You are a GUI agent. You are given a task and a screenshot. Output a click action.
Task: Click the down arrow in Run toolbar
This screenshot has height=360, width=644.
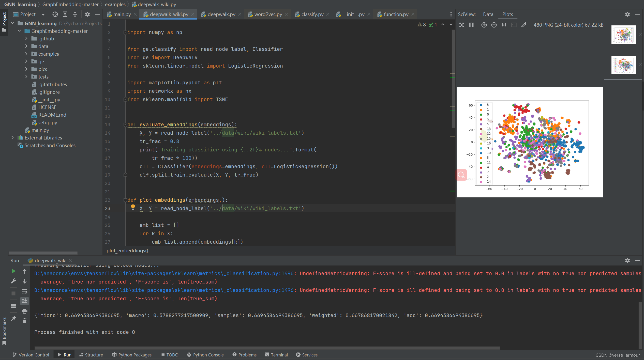[x=25, y=281]
